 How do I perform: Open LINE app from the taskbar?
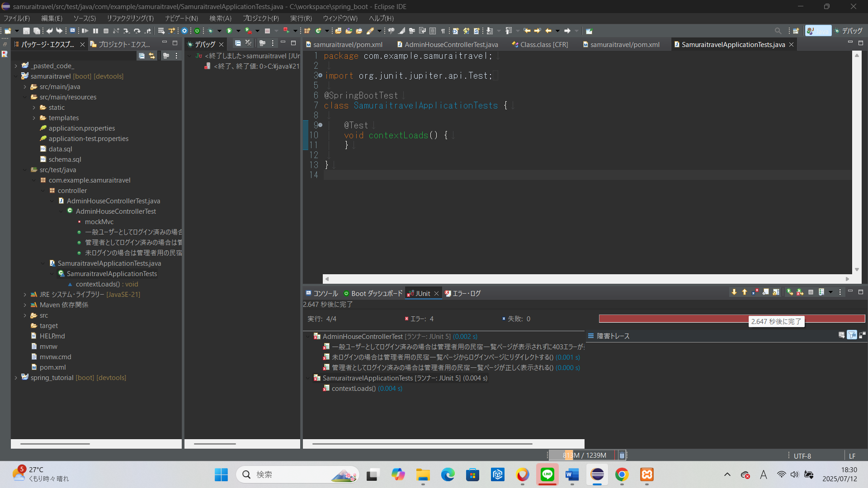(547, 474)
